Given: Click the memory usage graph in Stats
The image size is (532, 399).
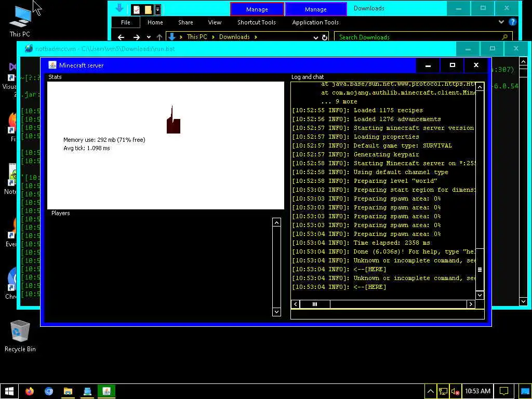Looking at the screenshot, I should click(174, 120).
